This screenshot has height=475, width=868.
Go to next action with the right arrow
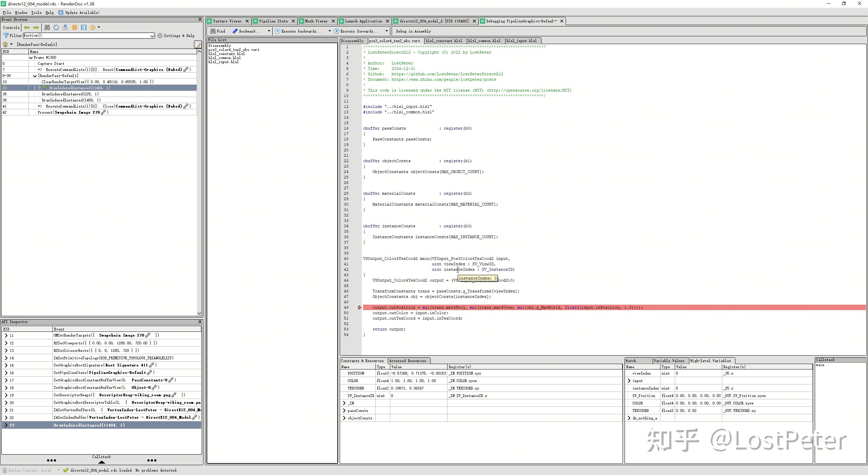point(36,27)
